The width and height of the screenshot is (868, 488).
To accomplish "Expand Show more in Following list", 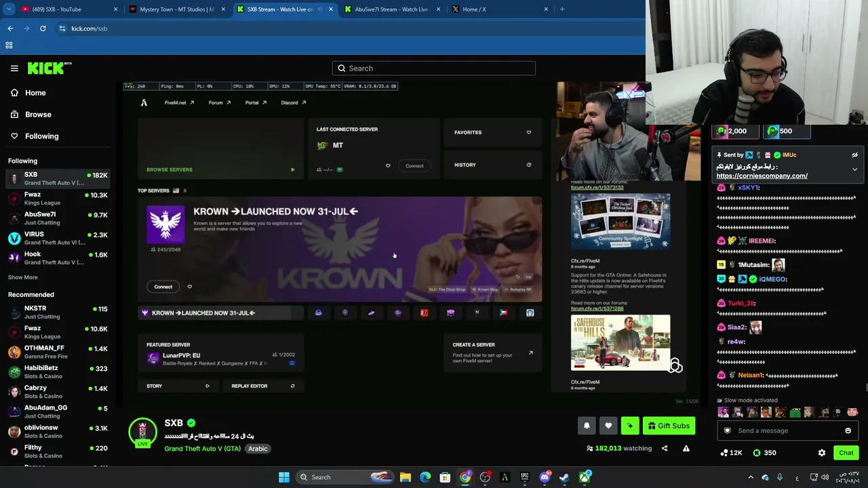I will point(22,277).
